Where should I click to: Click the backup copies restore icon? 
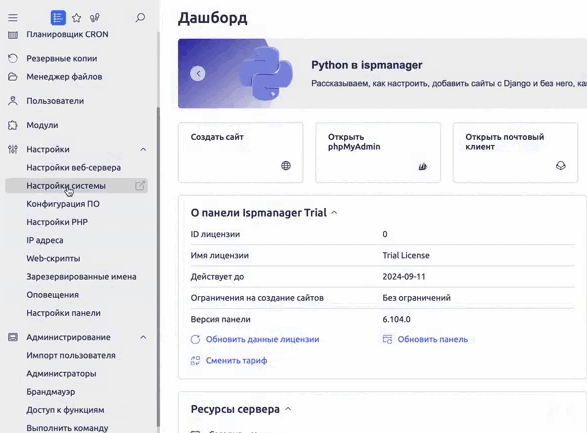click(13, 58)
